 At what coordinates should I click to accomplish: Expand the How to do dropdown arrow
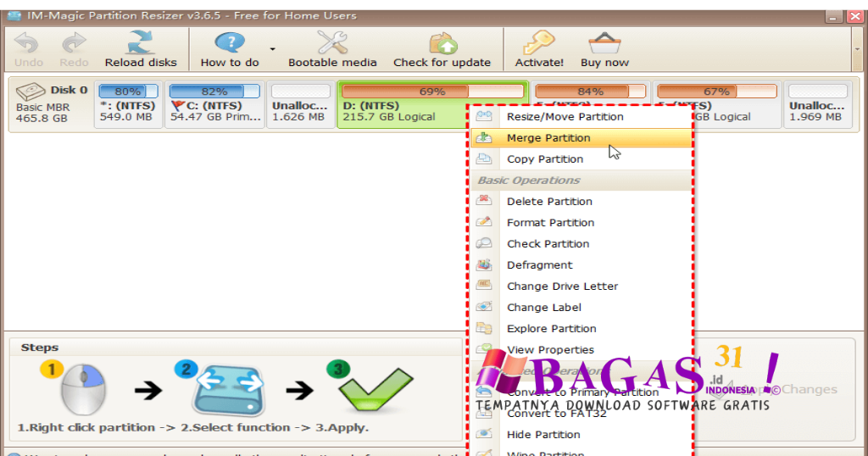coord(272,49)
